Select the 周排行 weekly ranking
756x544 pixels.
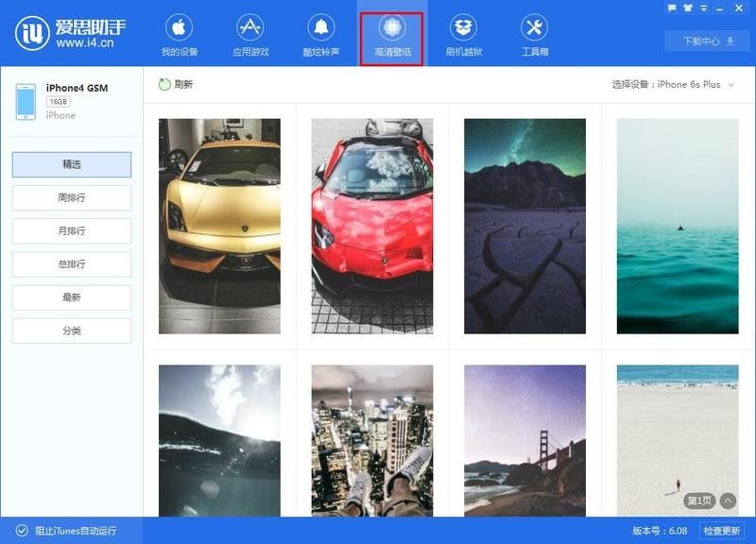coord(72,197)
